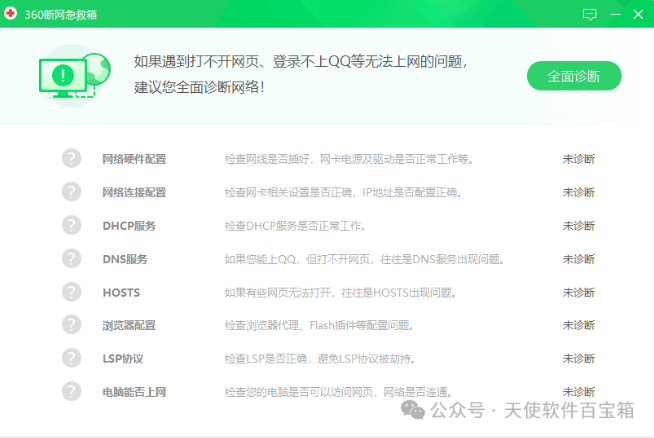
Task: Click 未诊断 status in 网络硬件配置 row
Action: [x=579, y=159]
